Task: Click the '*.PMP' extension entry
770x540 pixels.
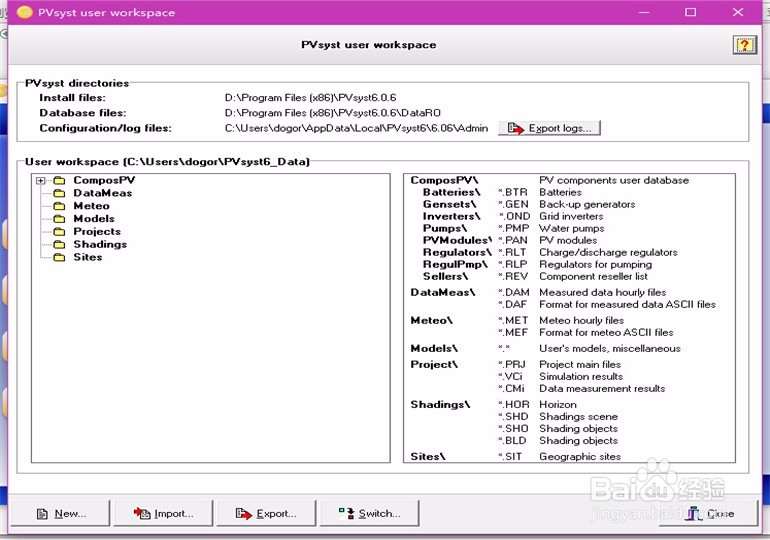Action: pos(514,228)
